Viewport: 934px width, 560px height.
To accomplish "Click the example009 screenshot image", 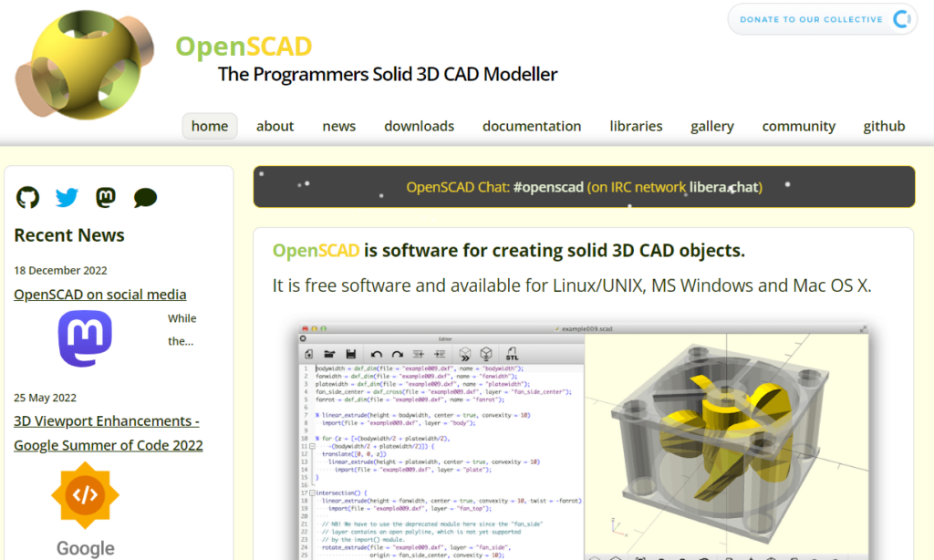I will click(583, 441).
